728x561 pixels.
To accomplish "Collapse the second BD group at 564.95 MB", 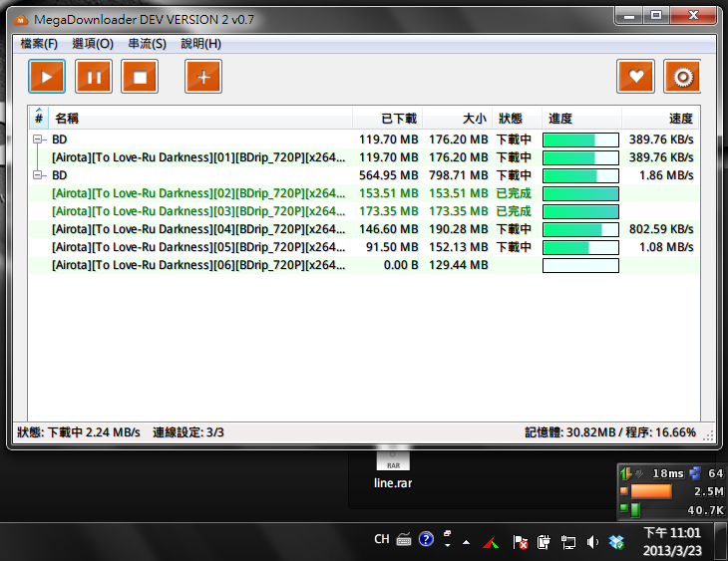I will tap(37, 175).
